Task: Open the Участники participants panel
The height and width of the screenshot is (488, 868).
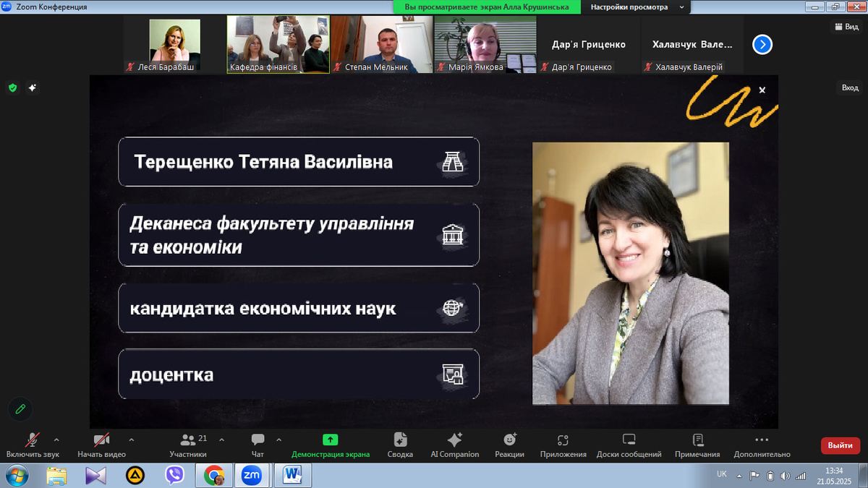Action: (x=188, y=445)
